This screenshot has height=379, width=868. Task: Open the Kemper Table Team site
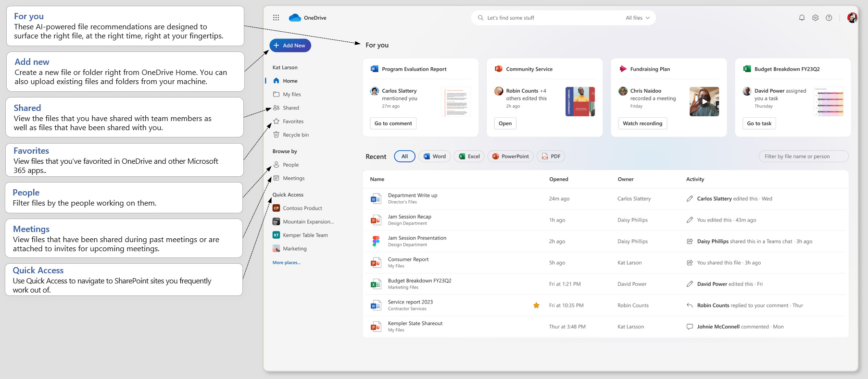[x=305, y=235]
